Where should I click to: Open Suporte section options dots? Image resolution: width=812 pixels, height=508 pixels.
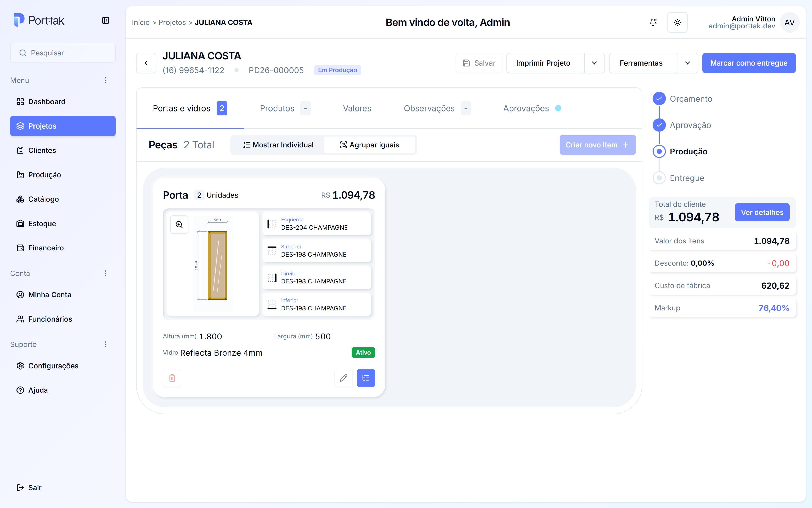(105, 344)
